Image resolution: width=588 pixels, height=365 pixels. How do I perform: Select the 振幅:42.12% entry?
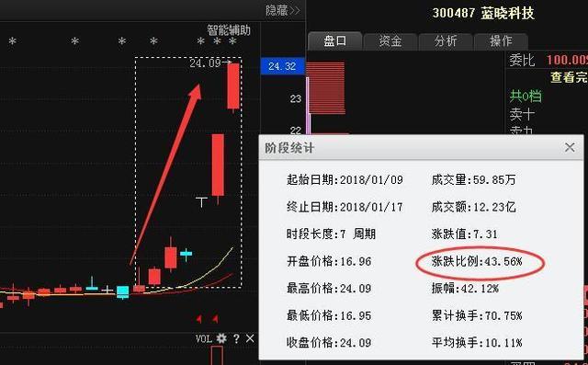click(x=465, y=288)
